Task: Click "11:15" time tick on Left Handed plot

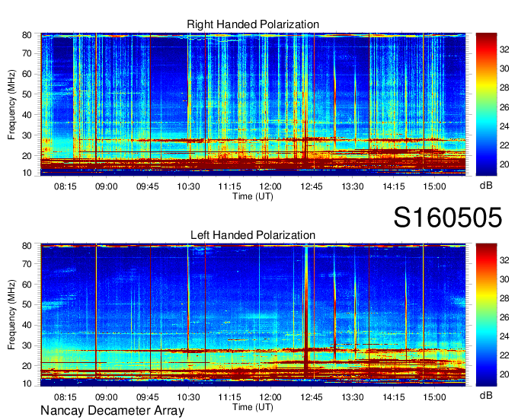Action: pos(229,397)
